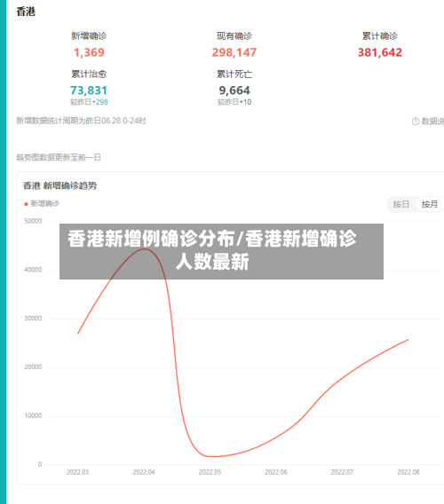Click the 新增确诊 label above 1,369
The height and width of the screenshot is (504, 444).
coord(89,36)
